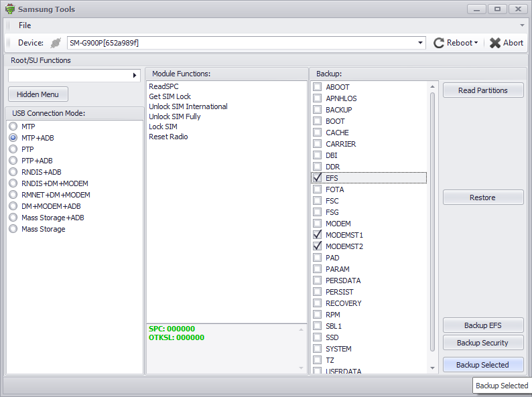Select Lock SIM function
The image size is (532, 397).
[163, 127]
